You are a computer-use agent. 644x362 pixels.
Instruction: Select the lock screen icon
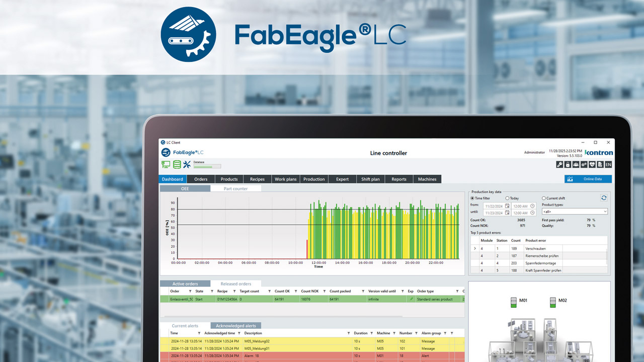point(568,164)
